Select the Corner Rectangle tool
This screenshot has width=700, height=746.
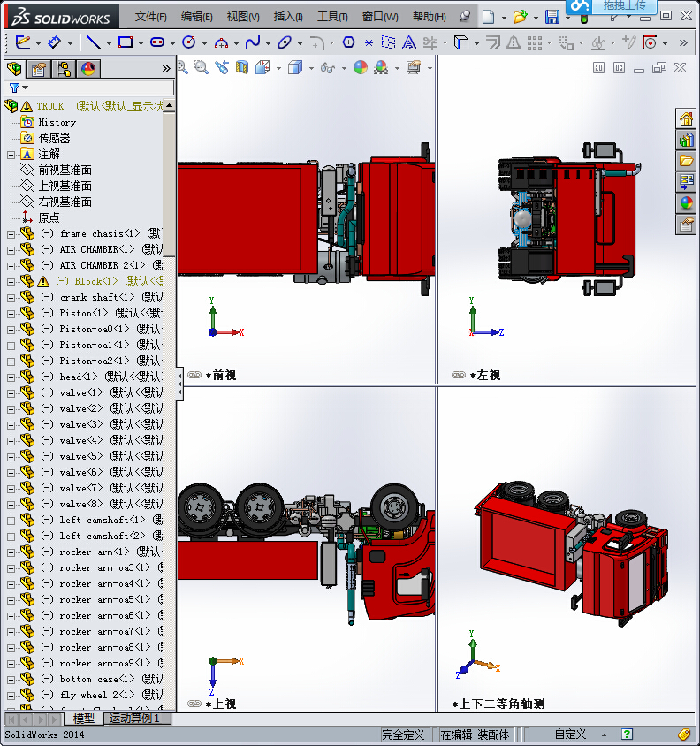(126, 42)
